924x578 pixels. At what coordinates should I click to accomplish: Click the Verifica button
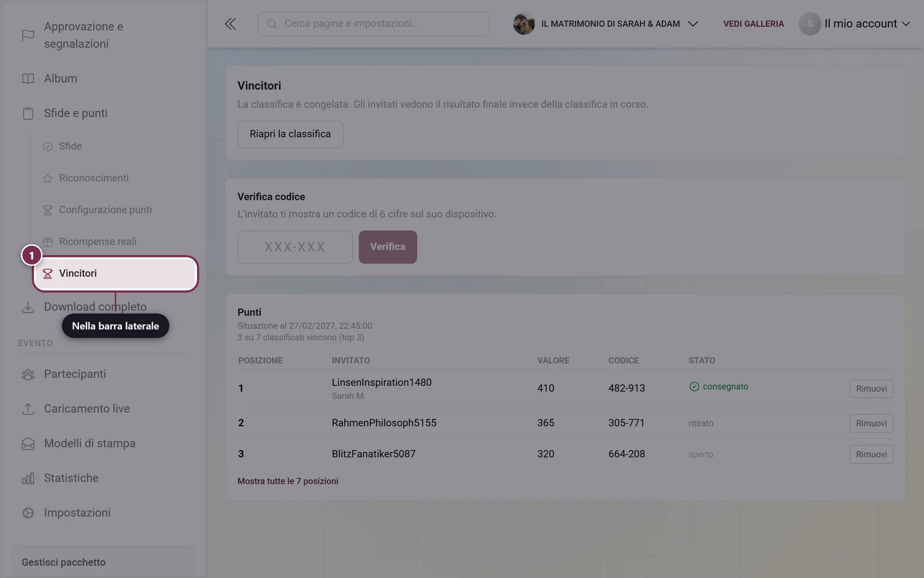pyautogui.click(x=388, y=247)
